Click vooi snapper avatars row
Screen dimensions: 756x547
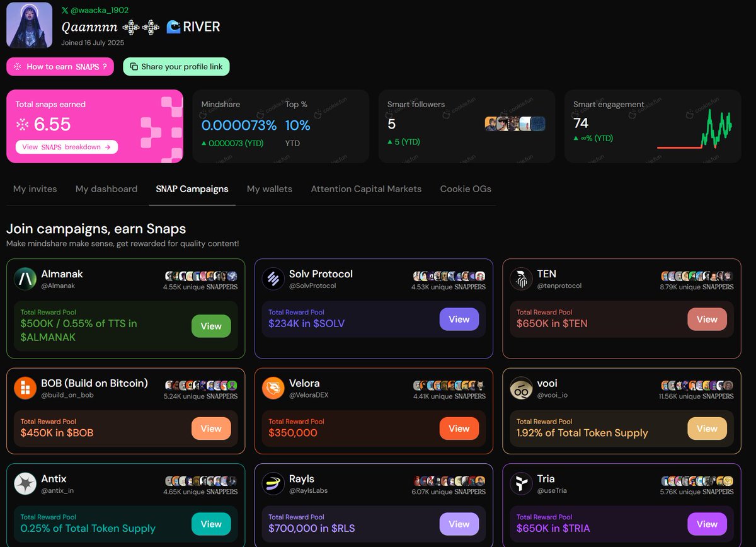click(697, 385)
